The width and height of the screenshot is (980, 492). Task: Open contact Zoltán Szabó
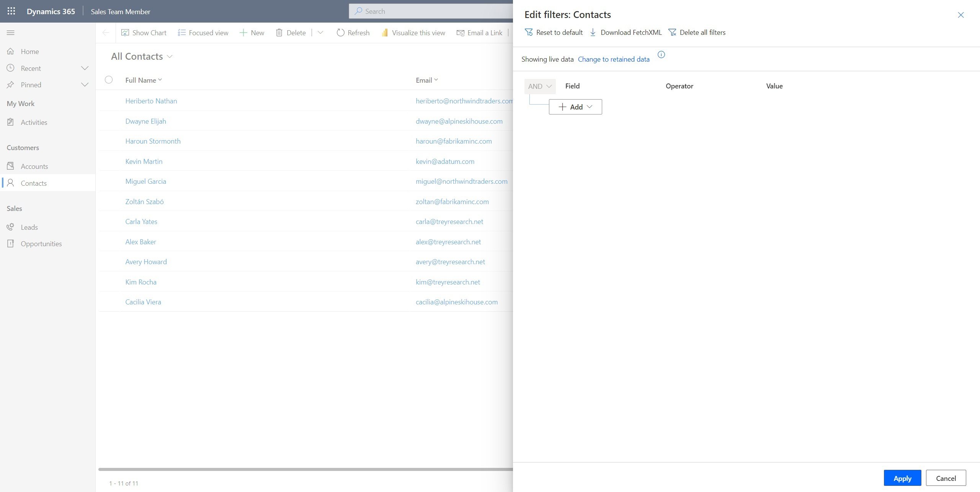point(145,202)
